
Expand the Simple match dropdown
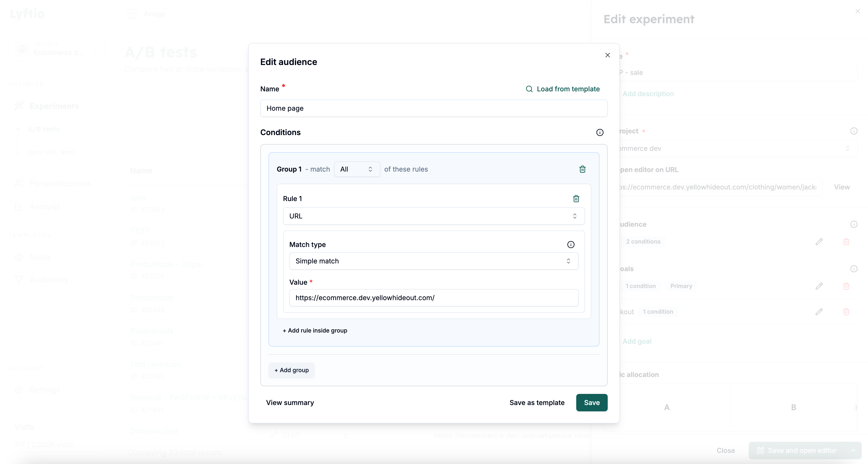434,261
